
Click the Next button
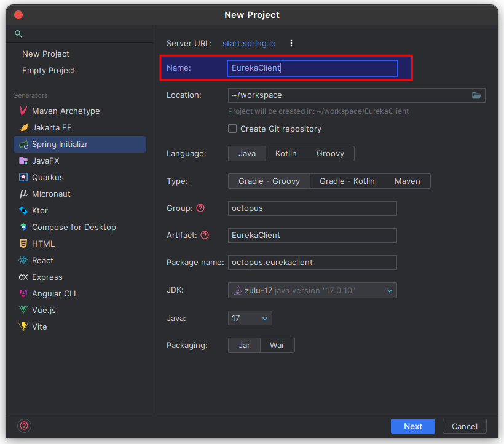point(412,426)
